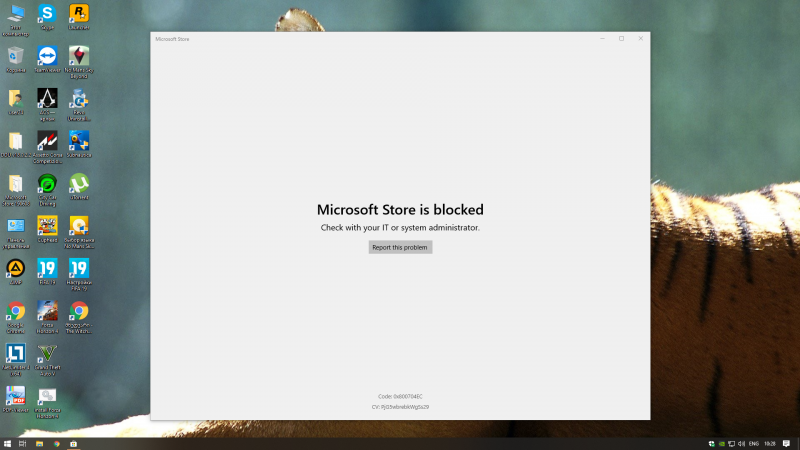The height and width of the screenshot is (450, 800).
Task: Open Task View from the taskbar
Action: coord(23,442)
